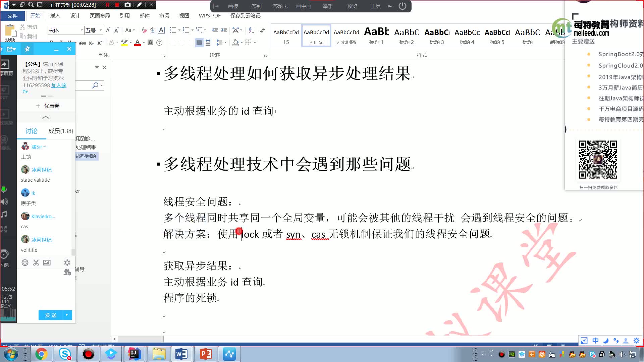Open the emoji picker in chat
Screen dimensions: 644x362
(25, 262)
